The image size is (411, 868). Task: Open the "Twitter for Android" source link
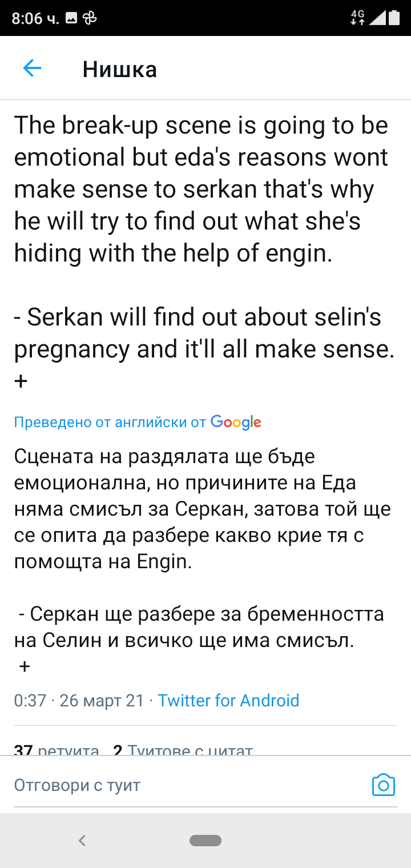point(228,700)
